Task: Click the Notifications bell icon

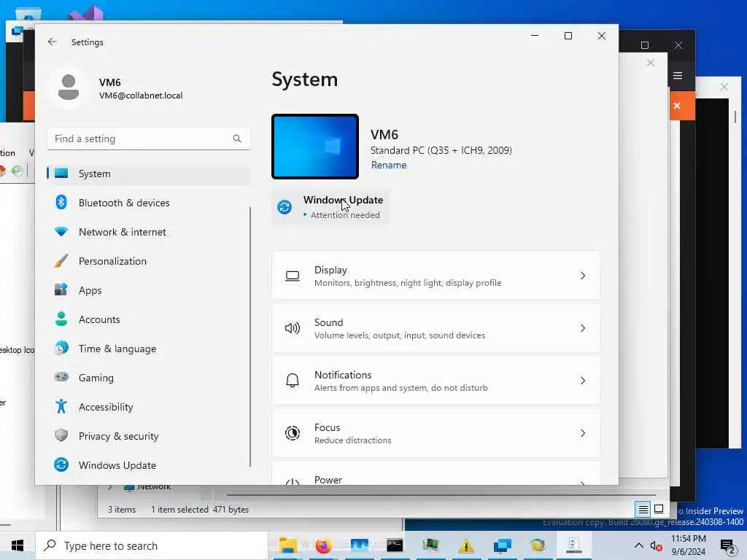Action: (293, 381)
